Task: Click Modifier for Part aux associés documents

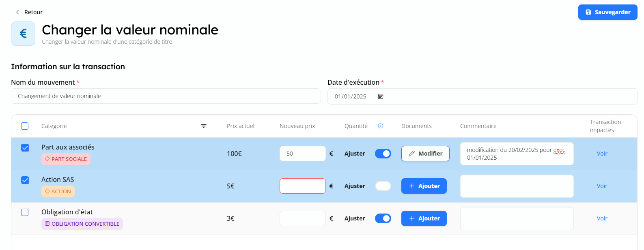Action: pyautogui.click(x=425, y=154)
